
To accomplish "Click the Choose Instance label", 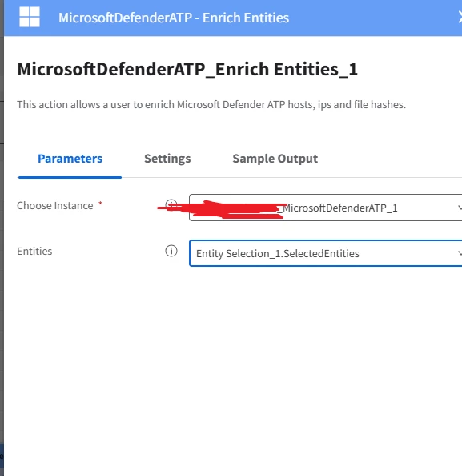I will [55, 205].
